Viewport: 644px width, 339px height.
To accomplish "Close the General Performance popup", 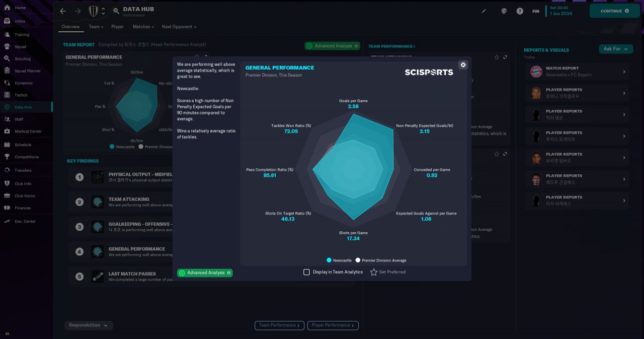I will [x=463, y=65].
